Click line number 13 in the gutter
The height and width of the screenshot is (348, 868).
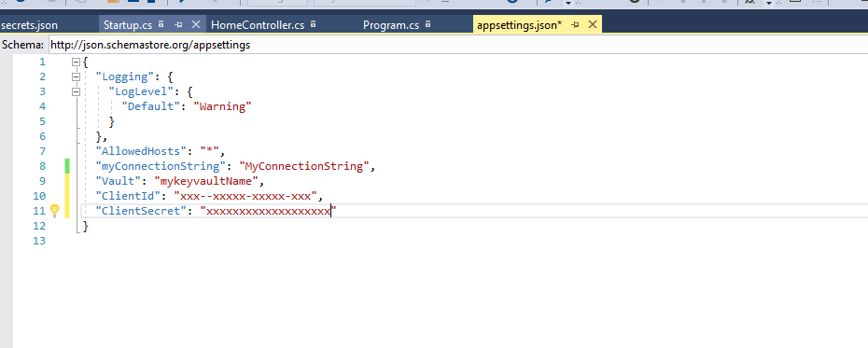[39, 241]
